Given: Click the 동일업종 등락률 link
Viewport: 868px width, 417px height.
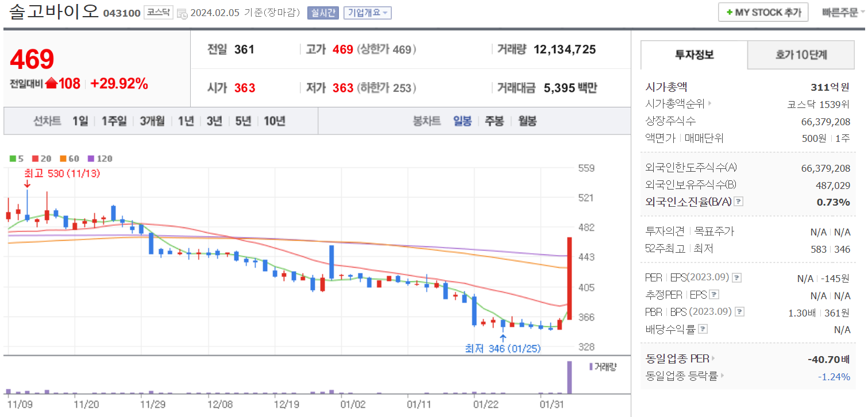Looking at the screenshot, I should [682, 376].
